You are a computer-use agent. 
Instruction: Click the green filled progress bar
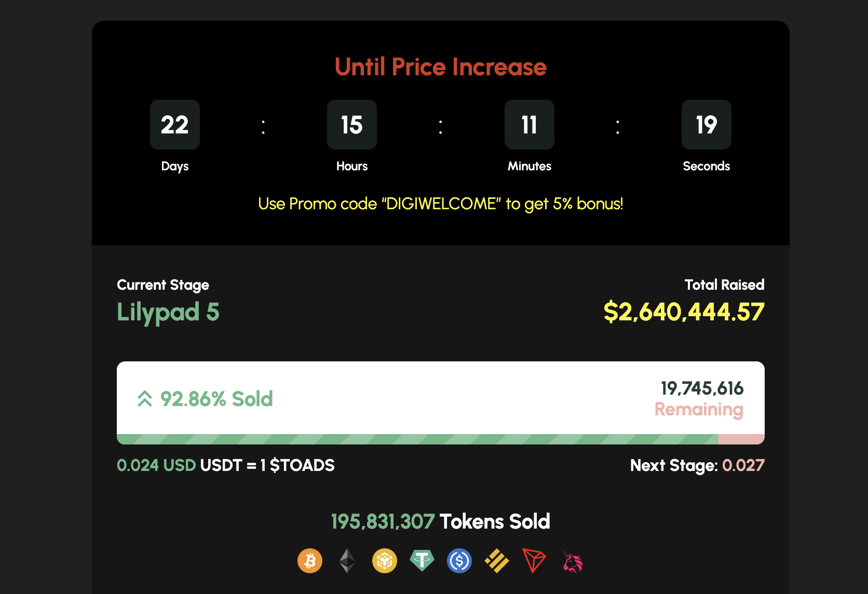[x=417, y=439]
